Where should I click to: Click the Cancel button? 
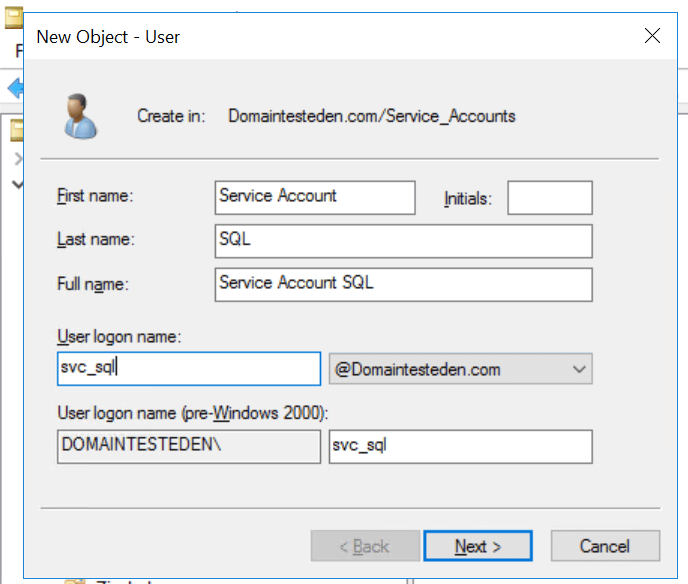pyautogui.click(x=605, y=546)
